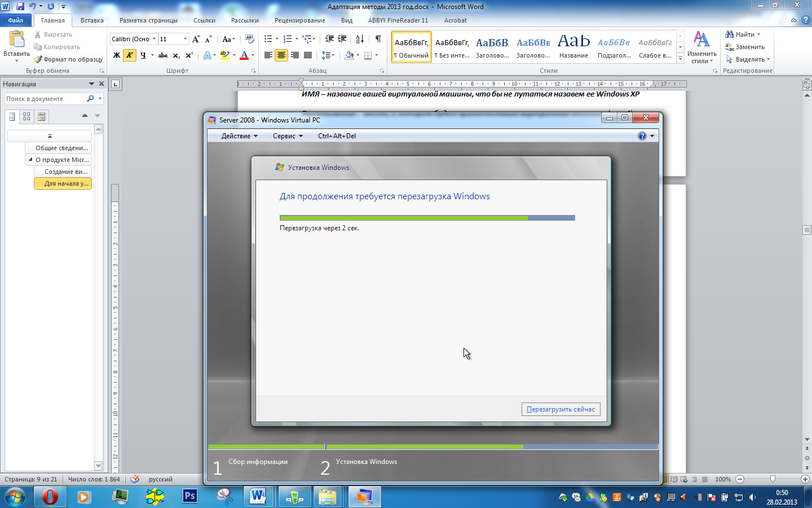The height and width of the screenshot is (508, 812).
Task: Toggle subscript button
Action: point(176,55)
